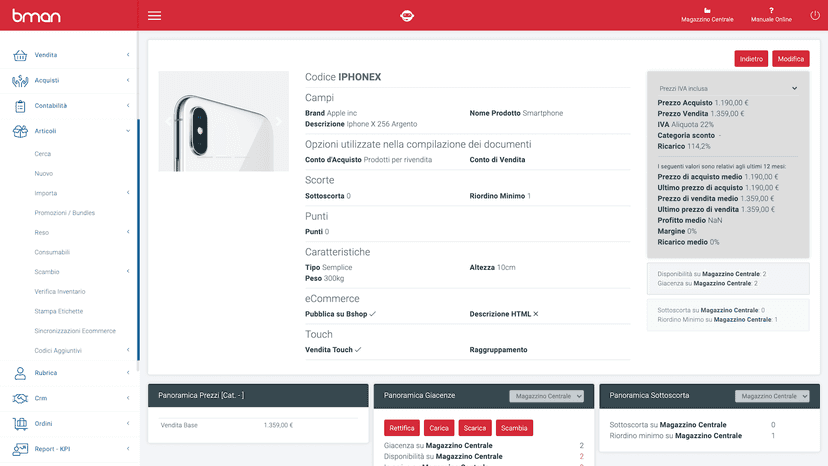Click the sidebar scrollbar
This screenshot has height=466, width=828.
(x=138, y=240)
